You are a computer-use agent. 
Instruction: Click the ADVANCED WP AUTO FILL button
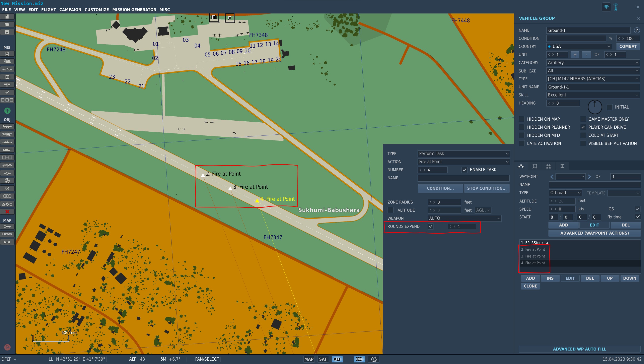click(x=579, y=349)
